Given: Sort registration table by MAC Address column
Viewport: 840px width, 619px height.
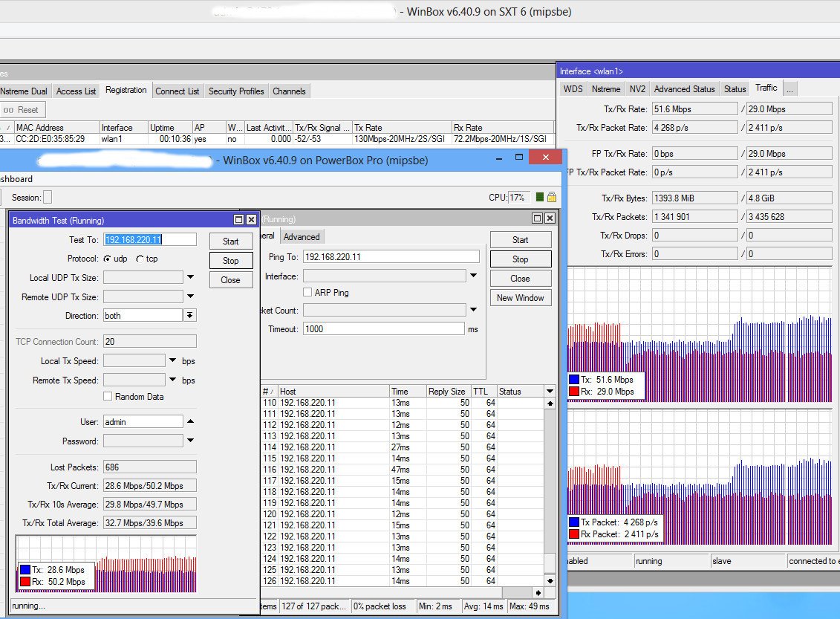Looking at the screenshot, I should pos(57,128).
